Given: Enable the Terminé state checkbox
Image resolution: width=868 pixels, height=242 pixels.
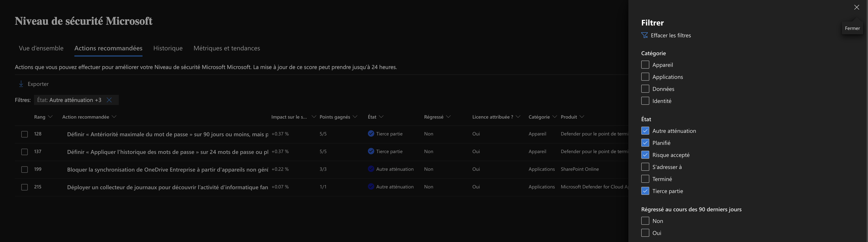Looking at the screenshot, I should coord(645,179).
